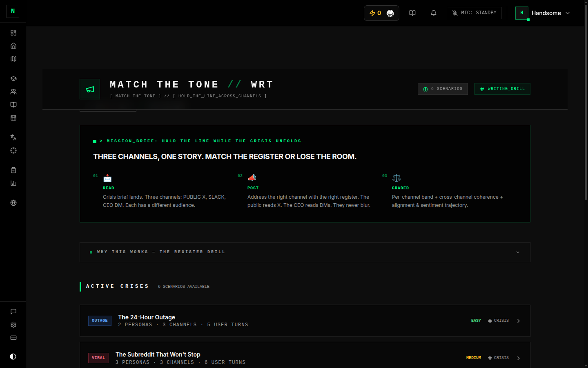The image size is (588, 368).
Task: Open the graduation cap icon in sidebar
Action: click(13, 79)
